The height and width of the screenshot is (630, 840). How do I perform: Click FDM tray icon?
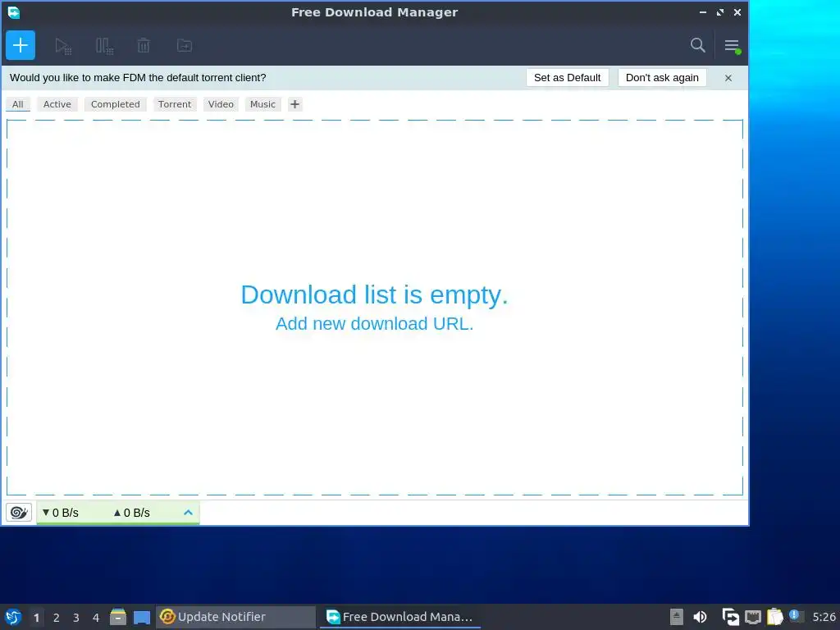click(x=730, y=617)
